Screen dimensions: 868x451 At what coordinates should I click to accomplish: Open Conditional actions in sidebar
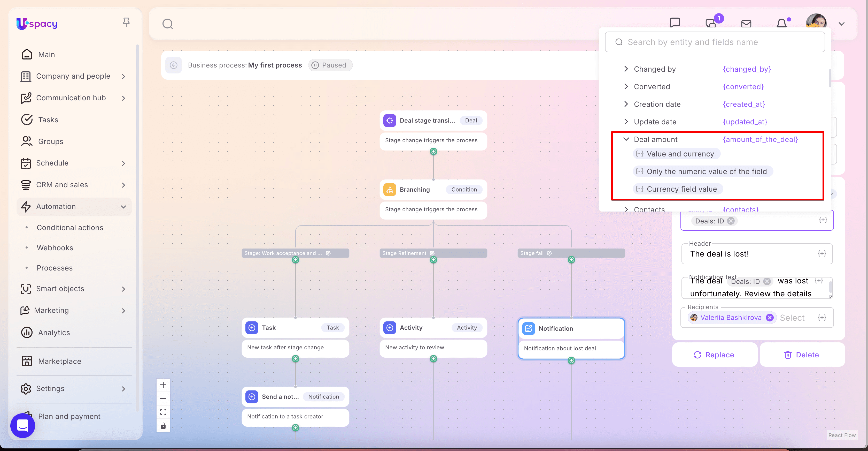coord(70,228)
